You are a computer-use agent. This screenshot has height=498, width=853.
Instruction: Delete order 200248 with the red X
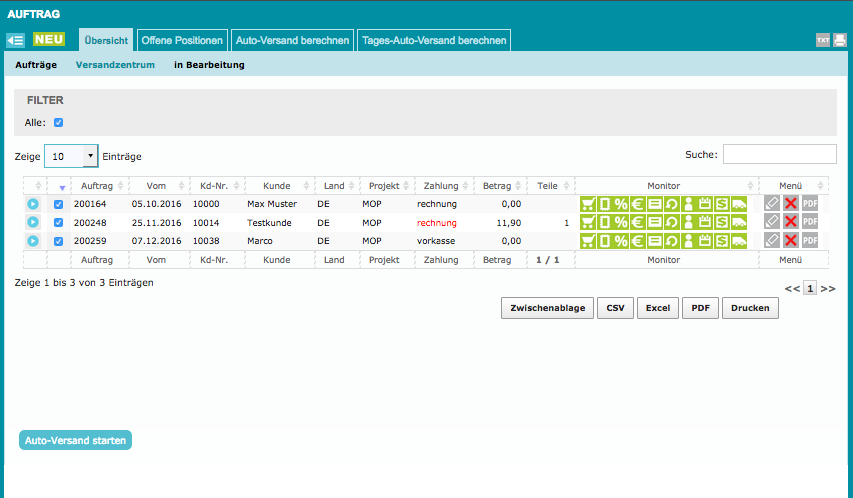click(791, 222)
